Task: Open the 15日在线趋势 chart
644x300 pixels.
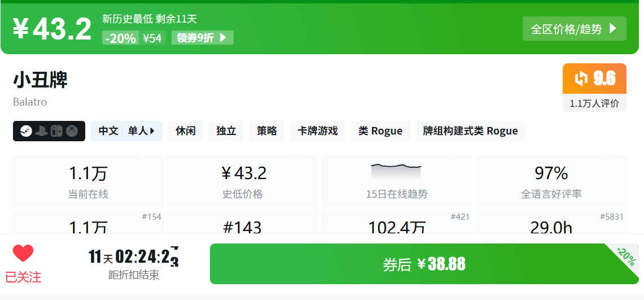Action: coord(397,181)
